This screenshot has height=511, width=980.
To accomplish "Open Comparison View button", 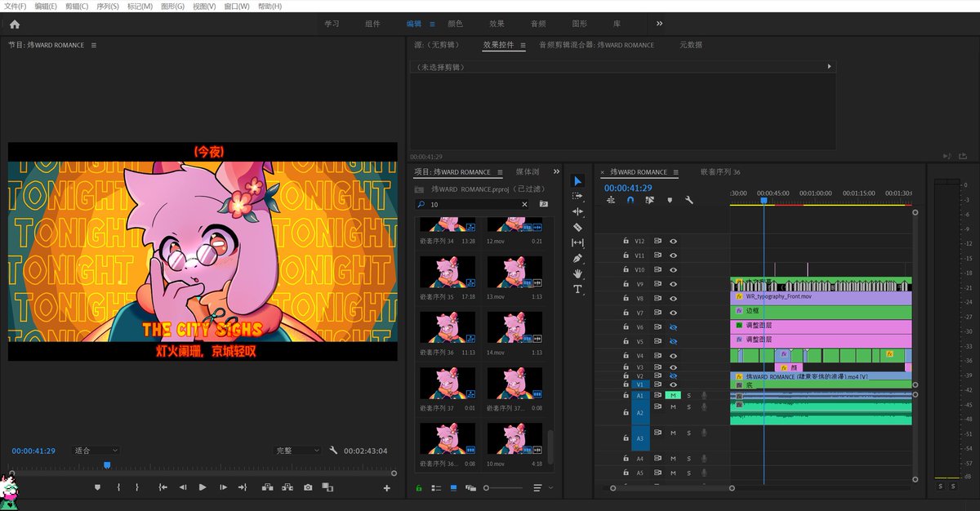I will coord(327,487).
